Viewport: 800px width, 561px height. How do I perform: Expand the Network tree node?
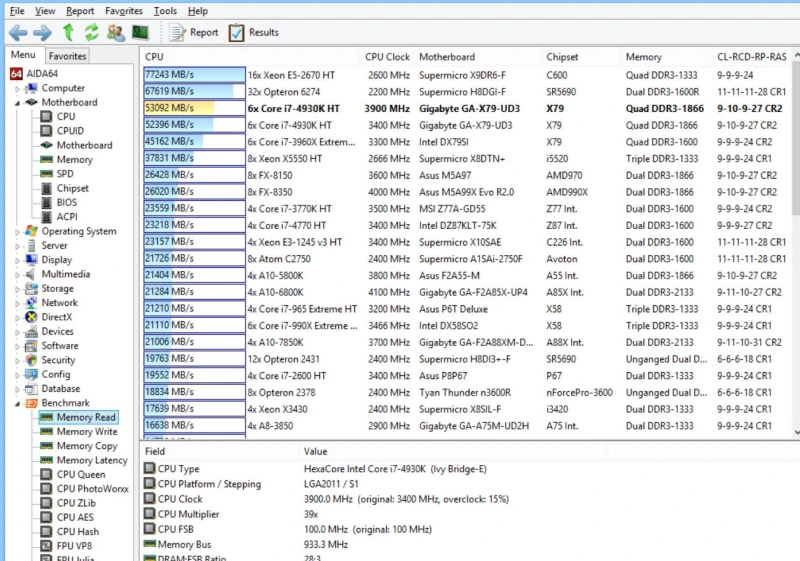pyautogui.click(x=17, y=303)
